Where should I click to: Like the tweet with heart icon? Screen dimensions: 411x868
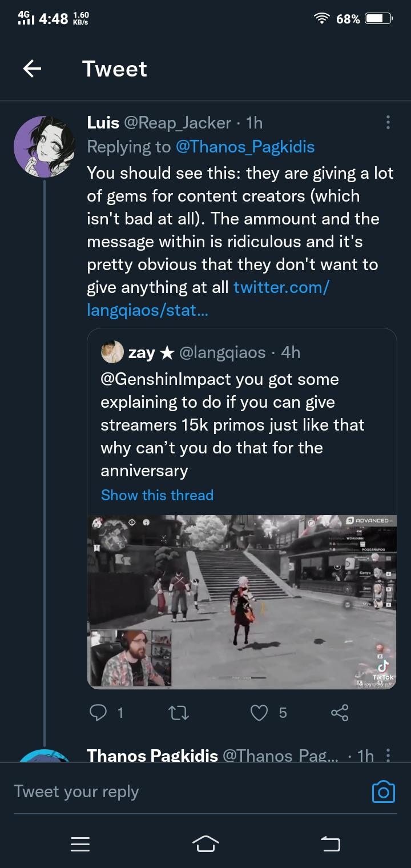coord(260,712)
